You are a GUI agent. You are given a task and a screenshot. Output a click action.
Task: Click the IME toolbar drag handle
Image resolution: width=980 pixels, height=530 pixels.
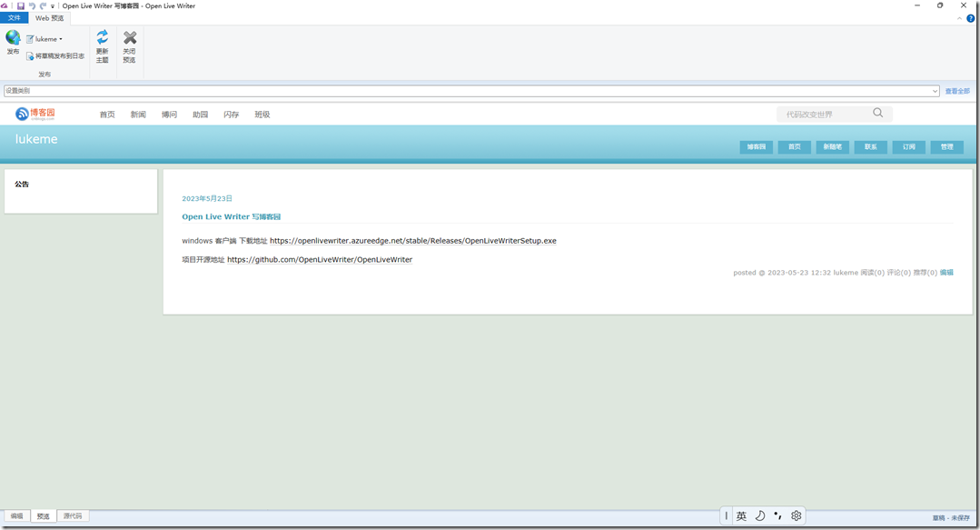727,516
